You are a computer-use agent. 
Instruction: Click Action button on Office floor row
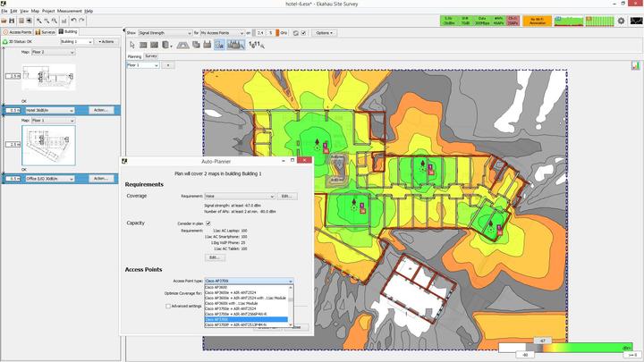pos(101,179)
